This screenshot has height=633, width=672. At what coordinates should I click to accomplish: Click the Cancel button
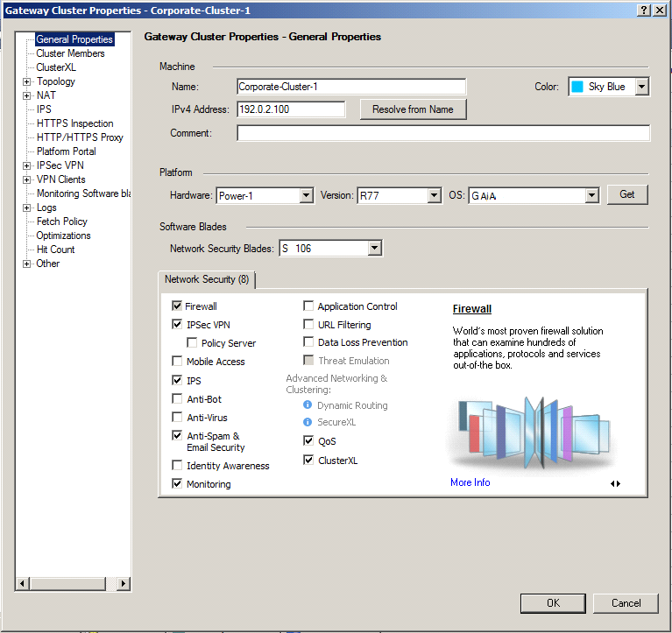(x=626, y=603)
